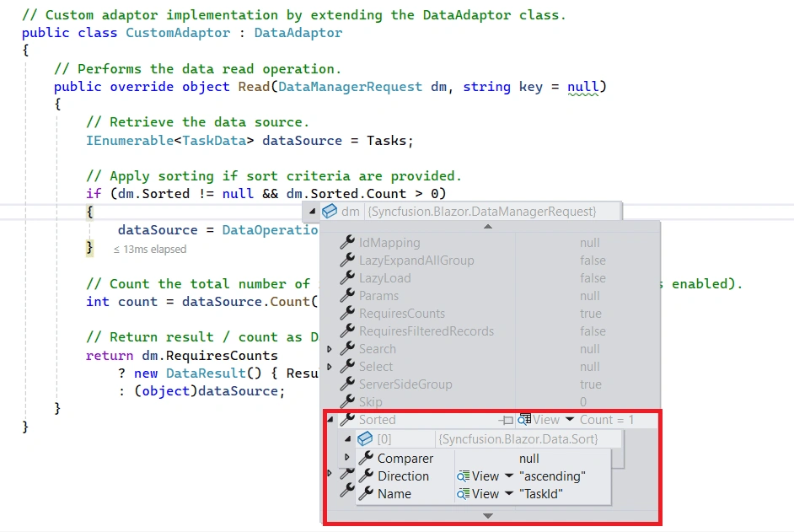Screen dimensions: 794x532
Task: Click wrench icon beside Params
Action: (x=347, y=295)
